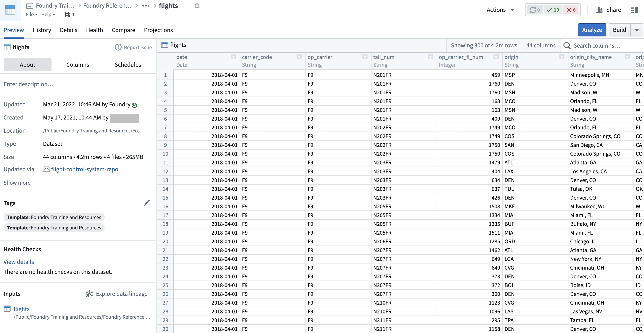
Task: Click the running checks refresh counter
Action: coord(535,10)
